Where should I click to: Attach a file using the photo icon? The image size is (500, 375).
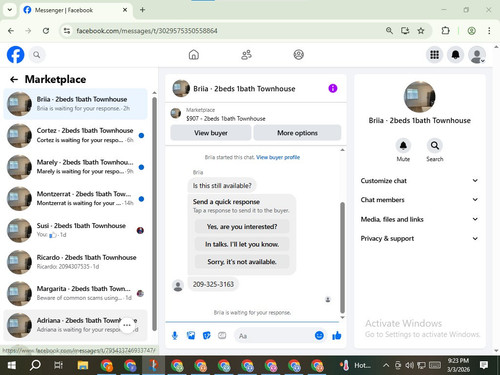point(191,336)
